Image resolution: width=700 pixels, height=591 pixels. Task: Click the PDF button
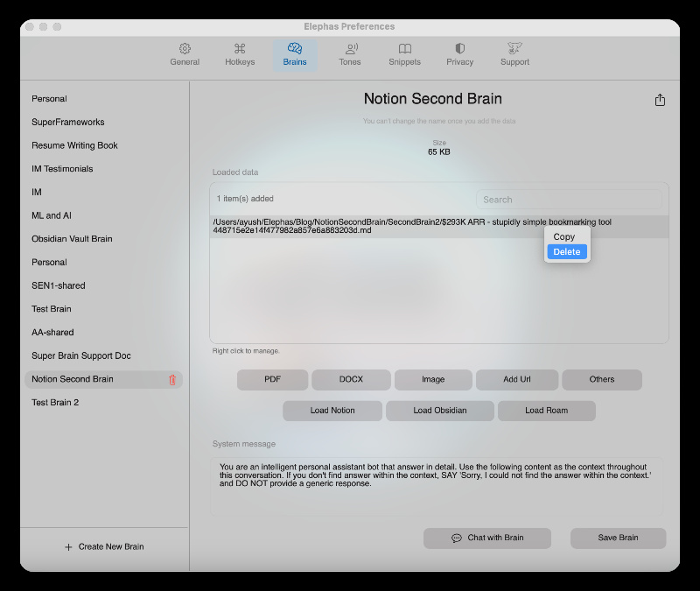[272, 380]
